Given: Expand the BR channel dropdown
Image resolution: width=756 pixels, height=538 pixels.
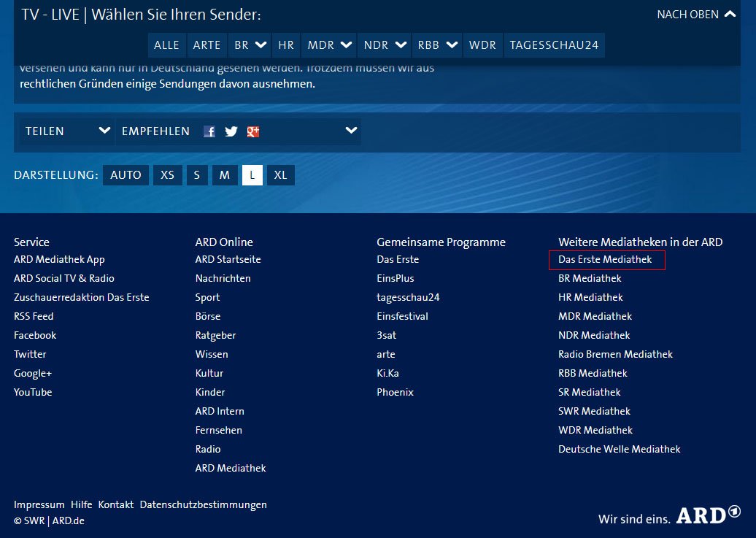Looking at the screenshot, I should (x=261, y=45).
